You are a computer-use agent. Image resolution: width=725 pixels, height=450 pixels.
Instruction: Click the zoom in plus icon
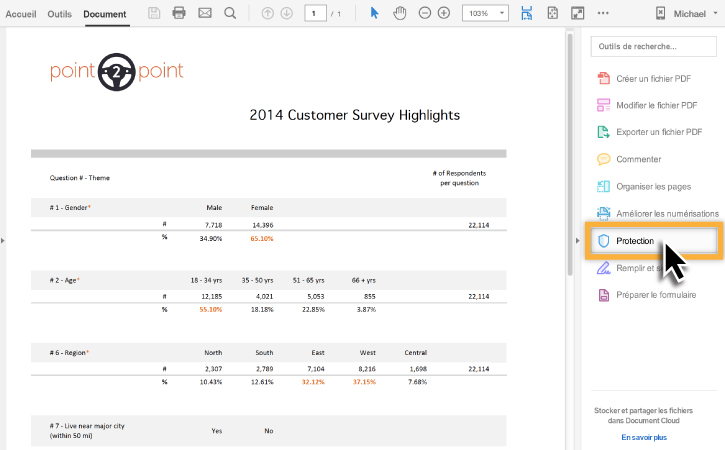pos(444,13)
